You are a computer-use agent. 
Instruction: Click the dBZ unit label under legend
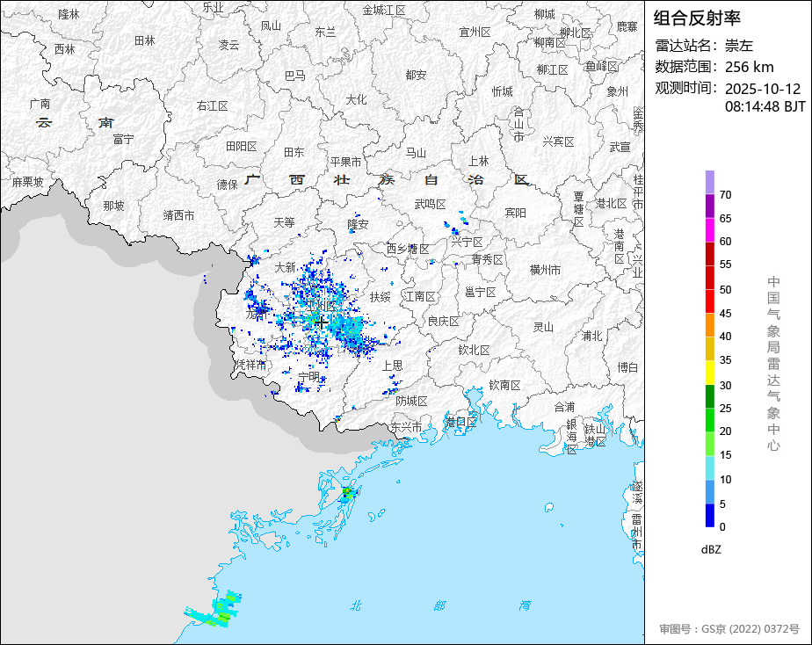pos(712,549)
